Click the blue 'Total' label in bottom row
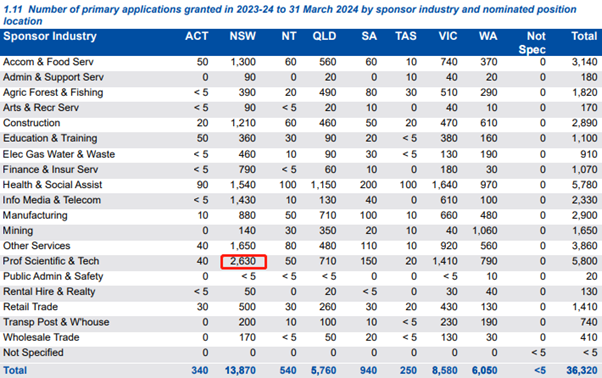The image size is (602, 378). point(15,371)
